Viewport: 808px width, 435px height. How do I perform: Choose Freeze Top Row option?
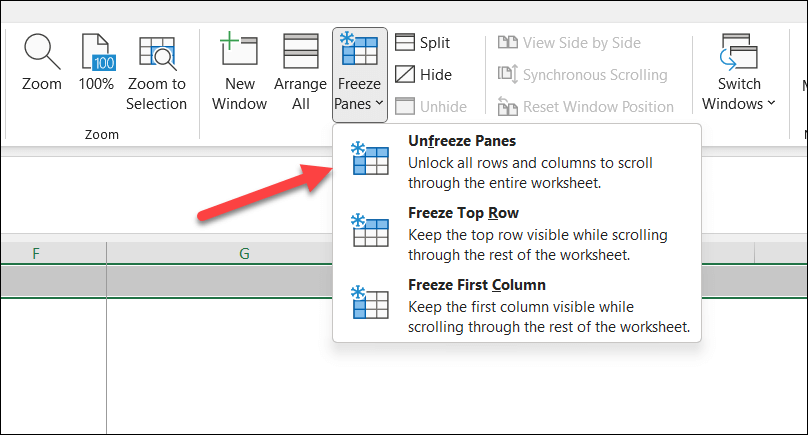(x=463, y=213)
